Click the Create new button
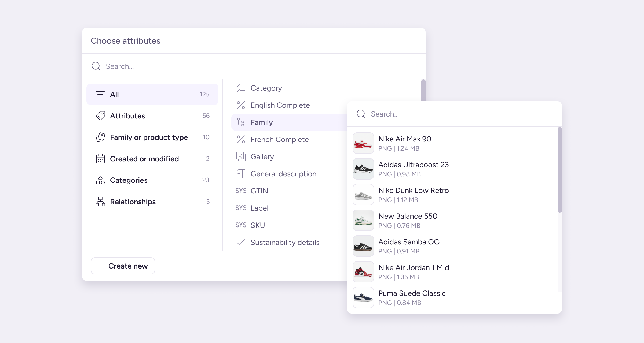 tap(123, 266)
